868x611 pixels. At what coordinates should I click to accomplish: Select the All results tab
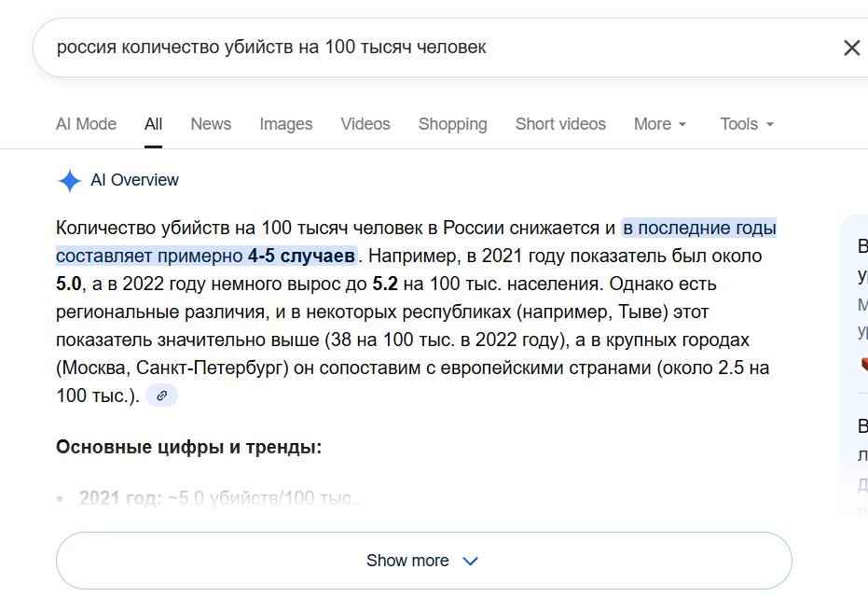coord(153,124)
